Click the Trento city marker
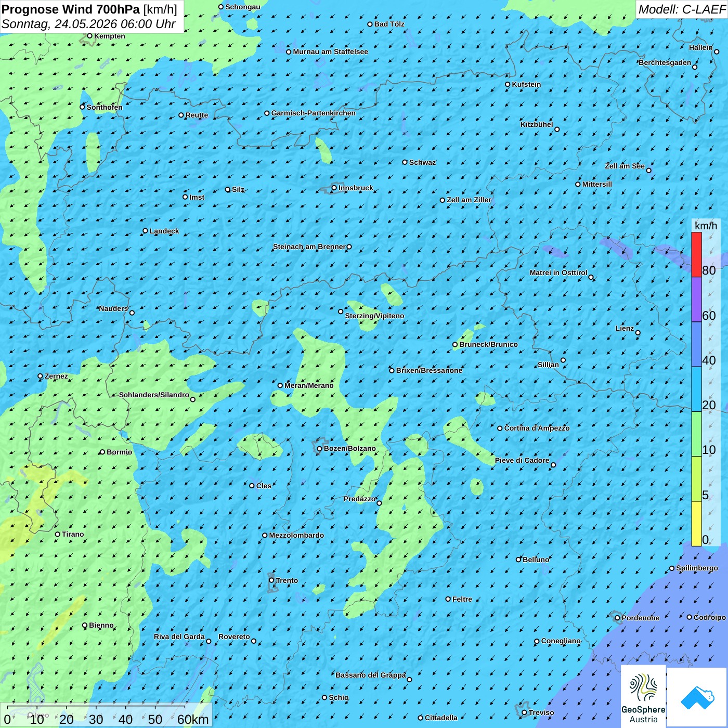 pos(271,580)
